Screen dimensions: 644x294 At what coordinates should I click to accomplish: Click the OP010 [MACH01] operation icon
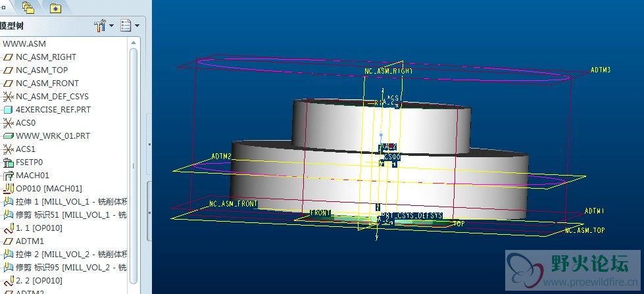(8, 189)
